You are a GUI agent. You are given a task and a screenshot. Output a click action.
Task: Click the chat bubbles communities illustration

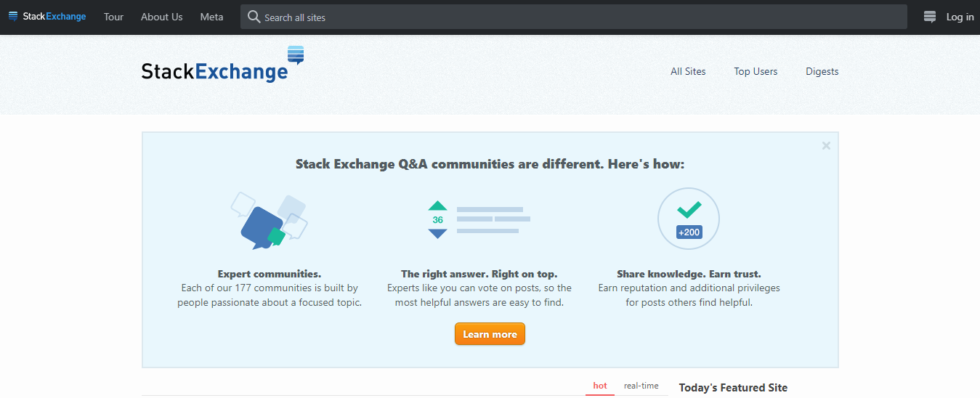pyautogui.click(x=270, y=222)
